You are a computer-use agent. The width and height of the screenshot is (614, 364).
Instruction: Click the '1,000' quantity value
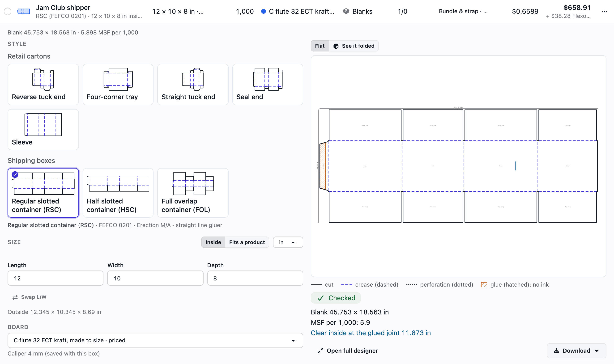[x=245, y=11]
